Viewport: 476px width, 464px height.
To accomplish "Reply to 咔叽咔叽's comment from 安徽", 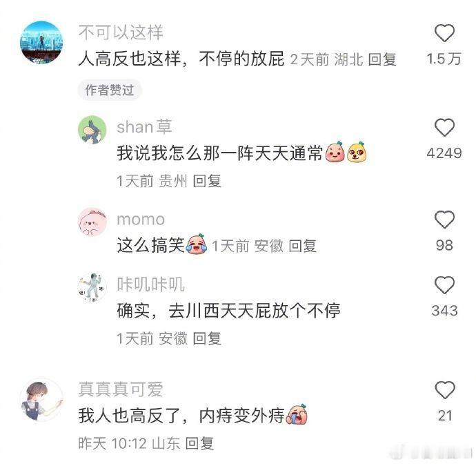I will [207, 338].
